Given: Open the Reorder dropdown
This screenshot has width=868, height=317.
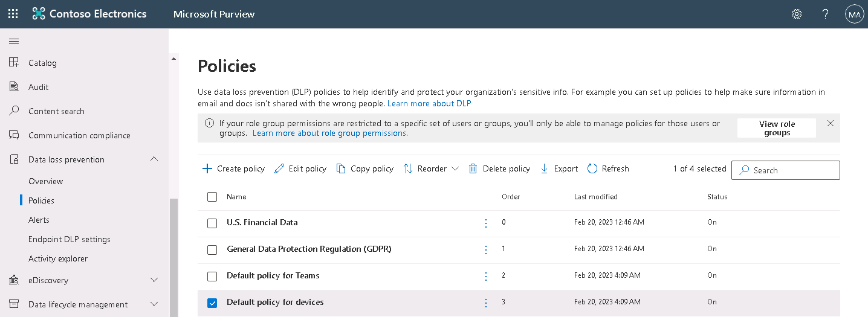Looking at the screenshot, I should (431, 168).
